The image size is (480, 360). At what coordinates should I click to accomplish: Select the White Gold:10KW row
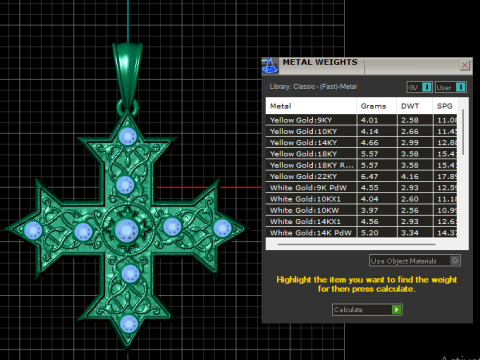(361, 210)
